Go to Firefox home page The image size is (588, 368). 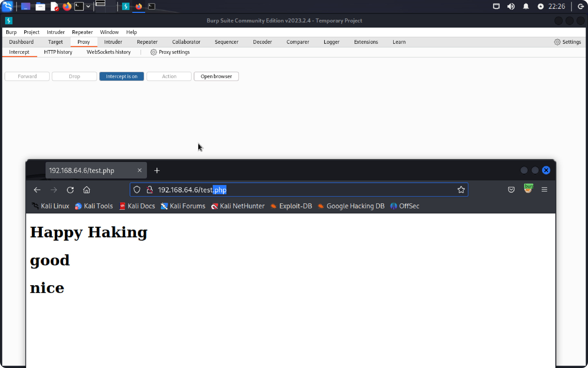pyautogui.click(x=87, y=190)
